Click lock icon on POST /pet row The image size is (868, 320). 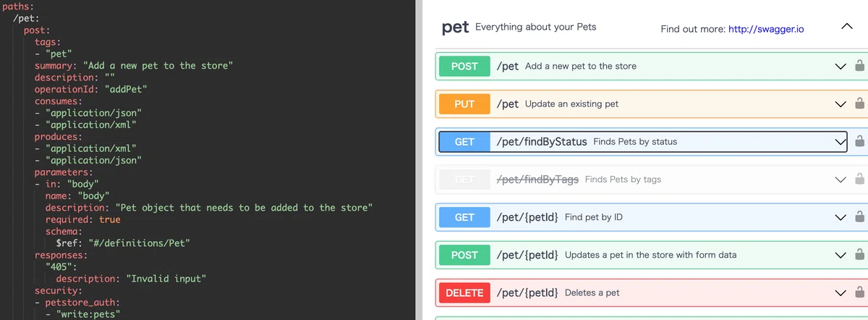click(x=859, y=66)
